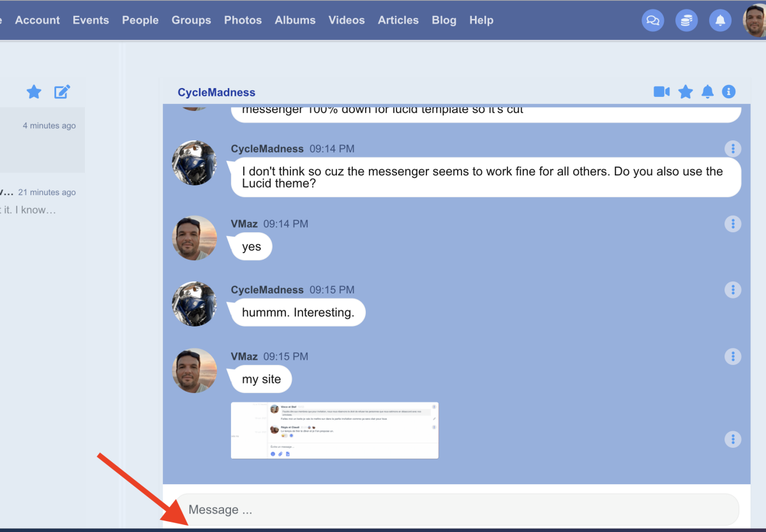Toggle conversation notifications bell in chat header
The width and height of the screenshot is (766, 532).
coord(707,92)
